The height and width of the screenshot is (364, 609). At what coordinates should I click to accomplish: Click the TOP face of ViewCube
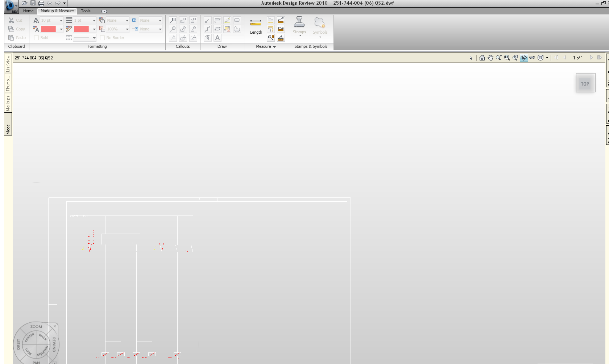pyautogui.click(x=585, y=84)
